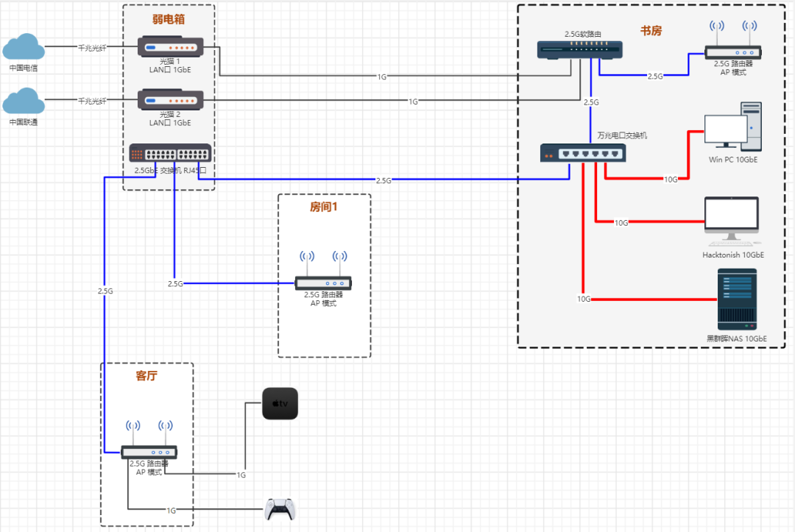Click the 黑群晖NAS server icon

point(737,299)
